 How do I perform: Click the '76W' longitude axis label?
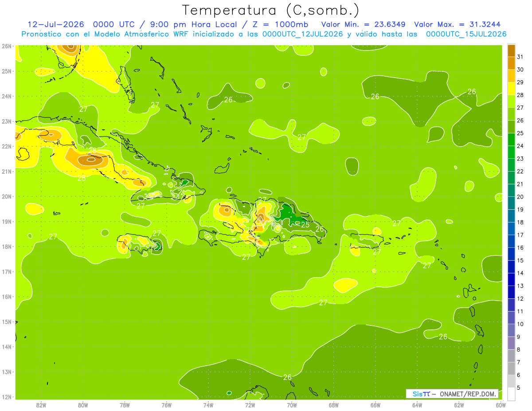tap(167, 405)
